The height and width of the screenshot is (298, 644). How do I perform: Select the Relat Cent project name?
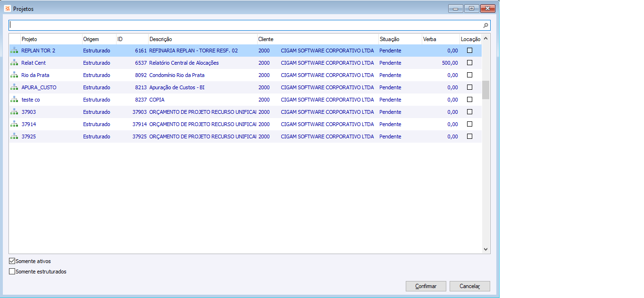coord(33,63)
